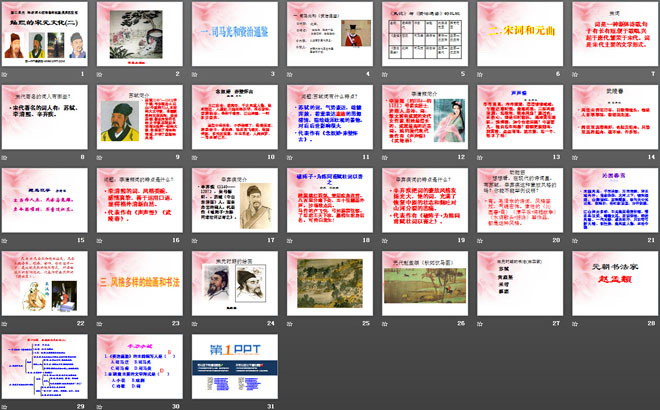Viewport: 660px width, 410px height.
Task: Select the 破阵子 poem slide
Action: [330, 200]
